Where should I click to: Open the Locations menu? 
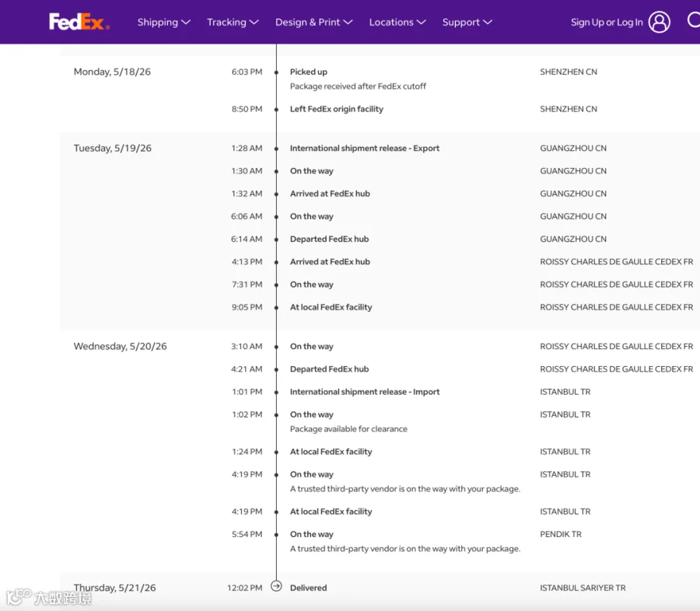(x=397, y=23)
